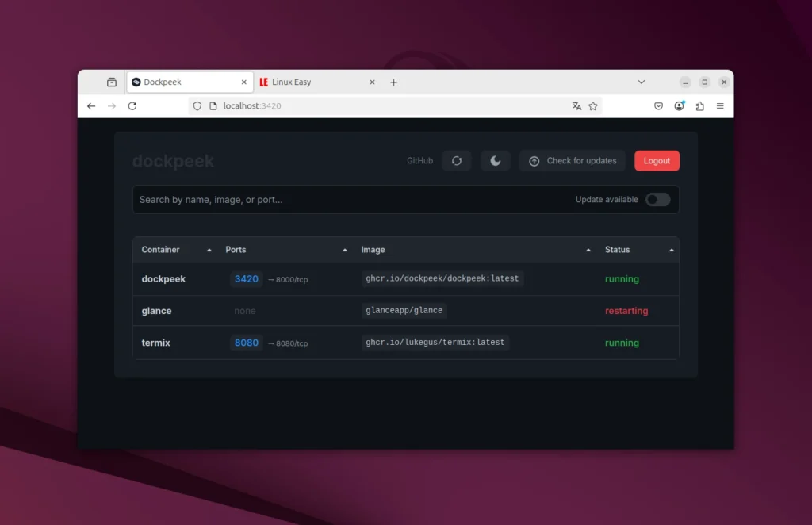
Task: Click the container search input field
Action: click(x=349, y=200)
